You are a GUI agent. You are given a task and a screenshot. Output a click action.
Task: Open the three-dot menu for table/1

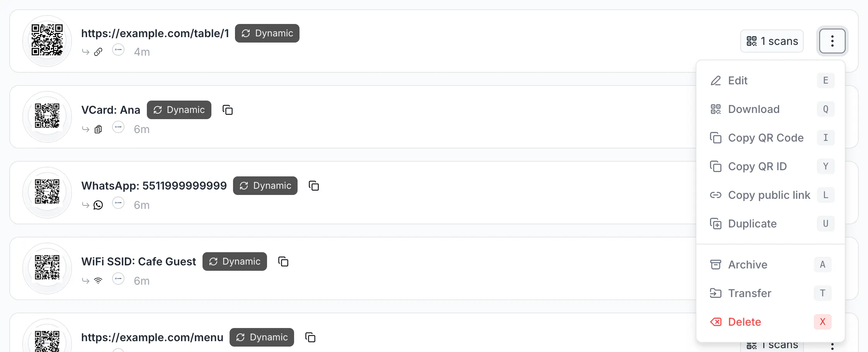832,41
